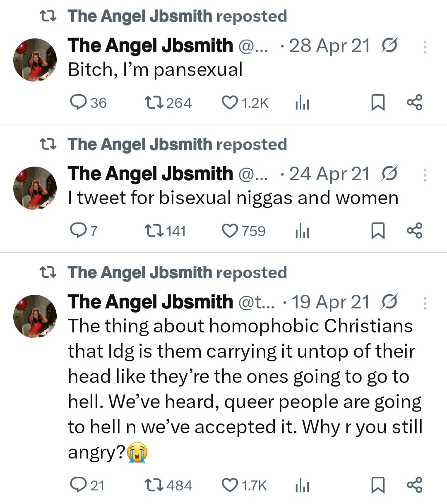Open more options for 24 Apr tweet

(425, 175)
